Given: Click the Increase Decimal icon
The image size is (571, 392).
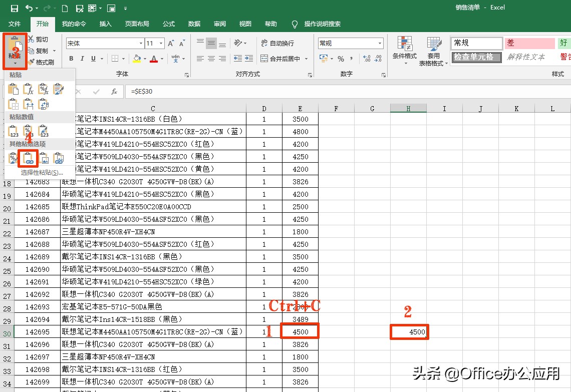Looking at the screenshot, I should [x=367, y=59].
